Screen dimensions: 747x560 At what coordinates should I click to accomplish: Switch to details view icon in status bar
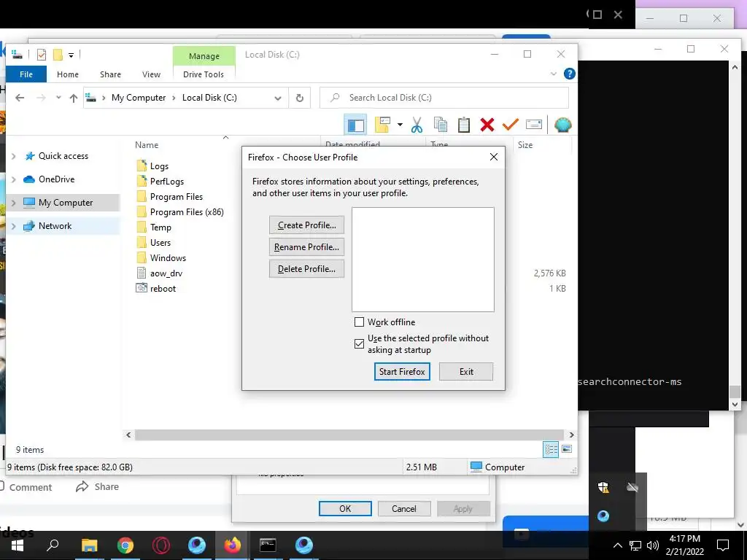[551, 449]
